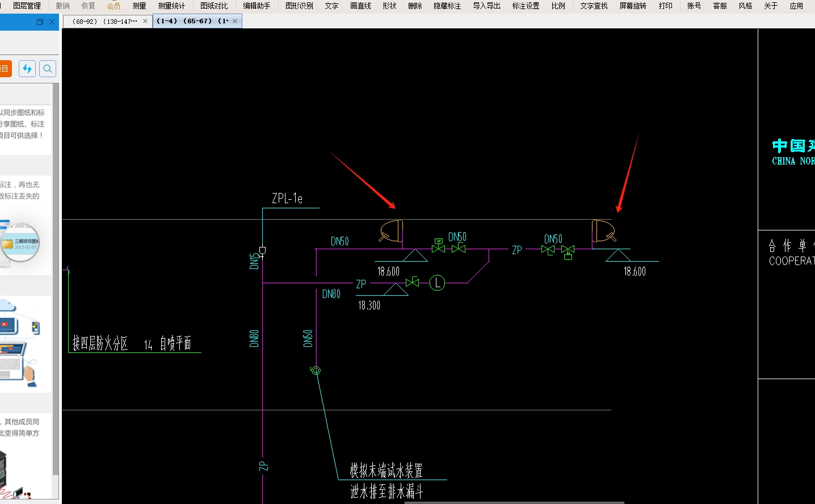815x504 pixels.
Task: Select the 测量 measure tool
Action: click(x=139, y=6)
